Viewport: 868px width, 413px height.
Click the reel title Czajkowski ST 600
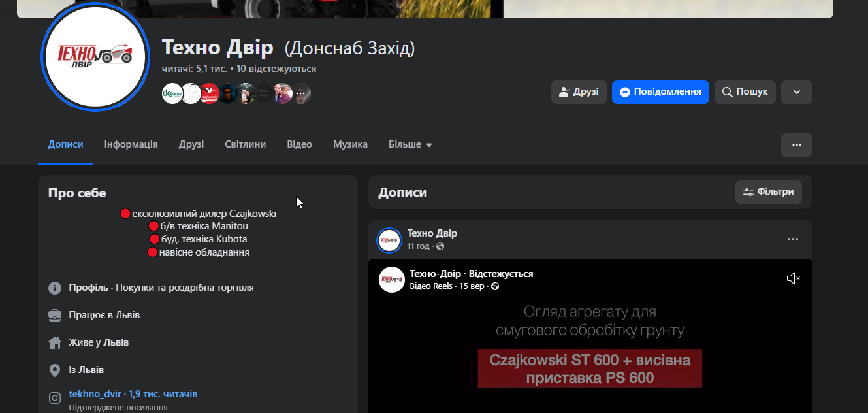coord(590,369)
